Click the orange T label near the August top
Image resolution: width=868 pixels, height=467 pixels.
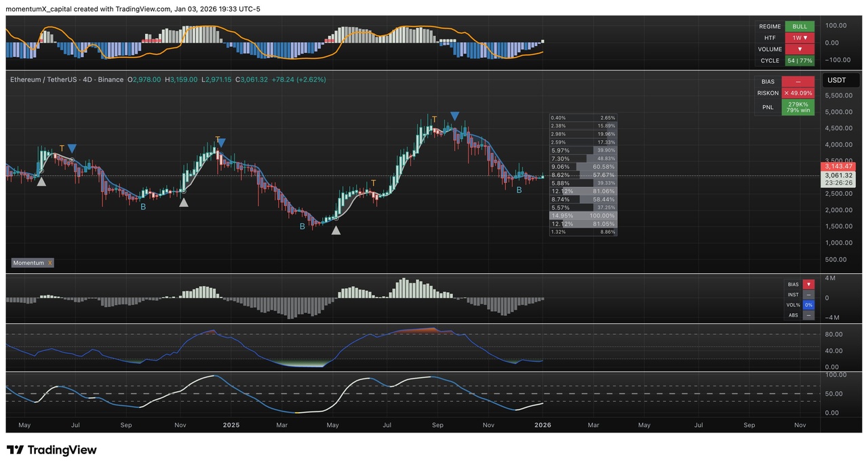click(435, 120)
